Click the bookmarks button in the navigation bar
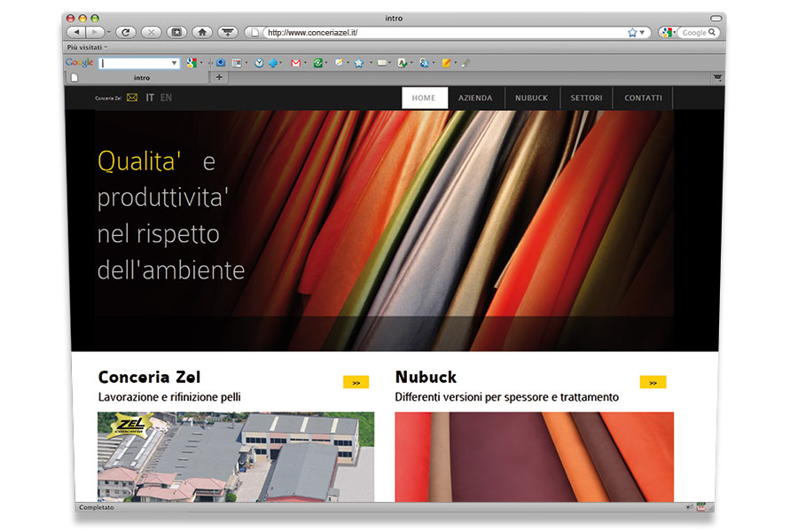This screenshot has height=532, width=798. [x=176, y=33]
